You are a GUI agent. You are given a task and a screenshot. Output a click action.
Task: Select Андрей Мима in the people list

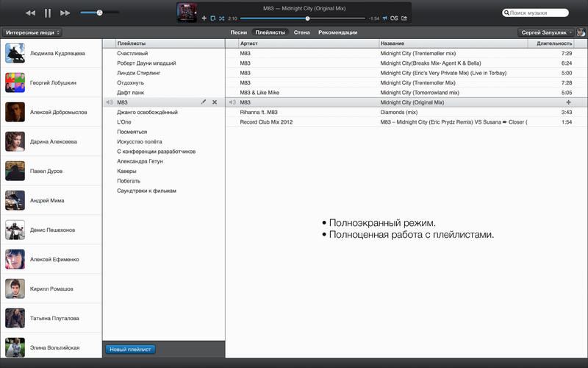51,200
